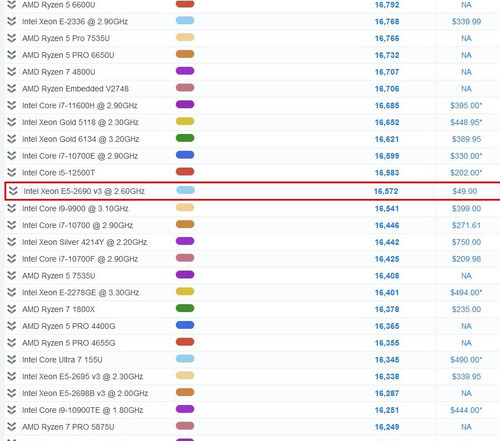Open the Intel Core i7-10700E link
The width and height of the screenshot is (500, 441).
click(x=80, y=156)
